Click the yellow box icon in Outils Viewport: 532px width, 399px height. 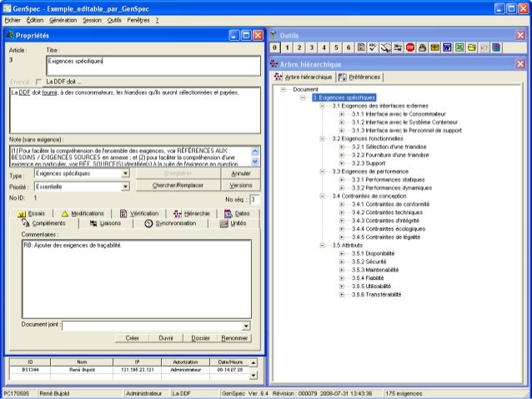point(434,47)
